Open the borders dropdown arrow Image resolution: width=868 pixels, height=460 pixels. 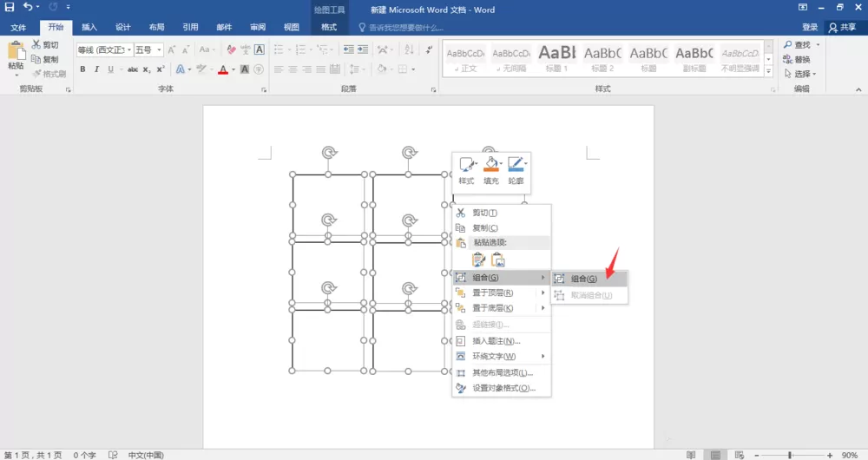pyautogui.click(x=413, y=69)
